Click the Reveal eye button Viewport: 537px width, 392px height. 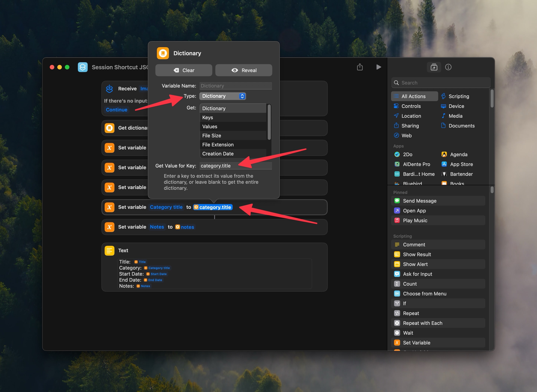[244, 70]
